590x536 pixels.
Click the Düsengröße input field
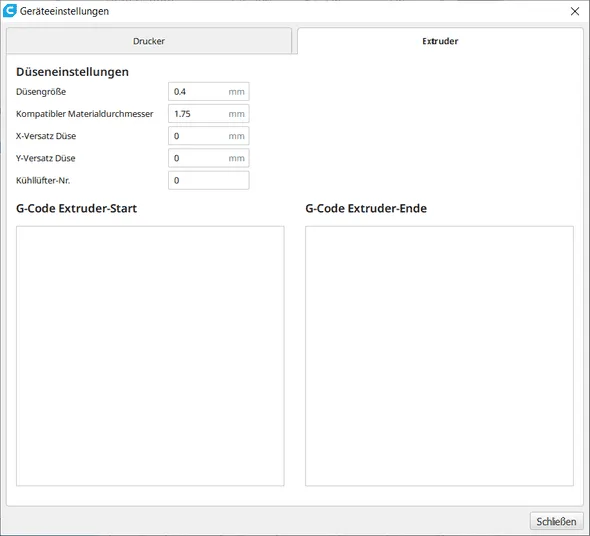click(208, 91)
